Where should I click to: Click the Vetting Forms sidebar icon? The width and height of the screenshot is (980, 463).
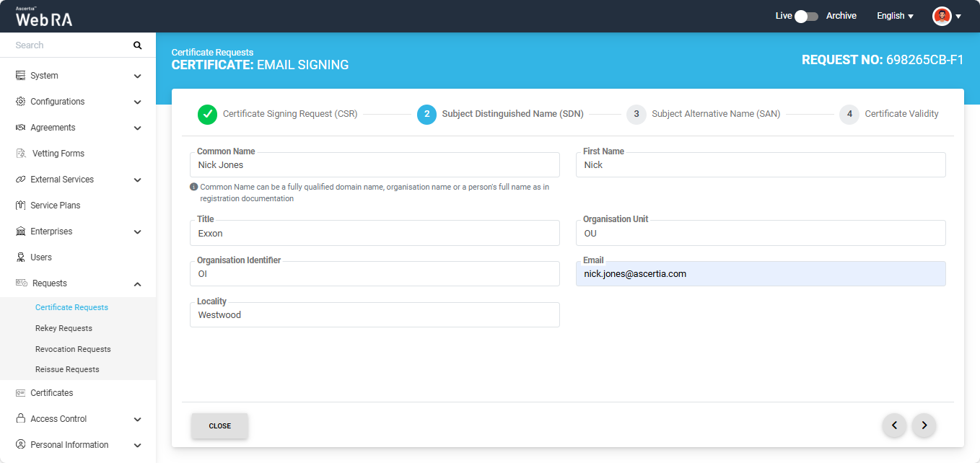pos(21,154)
